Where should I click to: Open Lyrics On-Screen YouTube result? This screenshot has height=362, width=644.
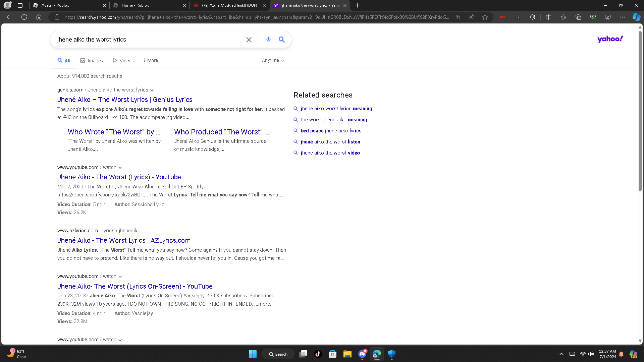(x=135, y=286)
